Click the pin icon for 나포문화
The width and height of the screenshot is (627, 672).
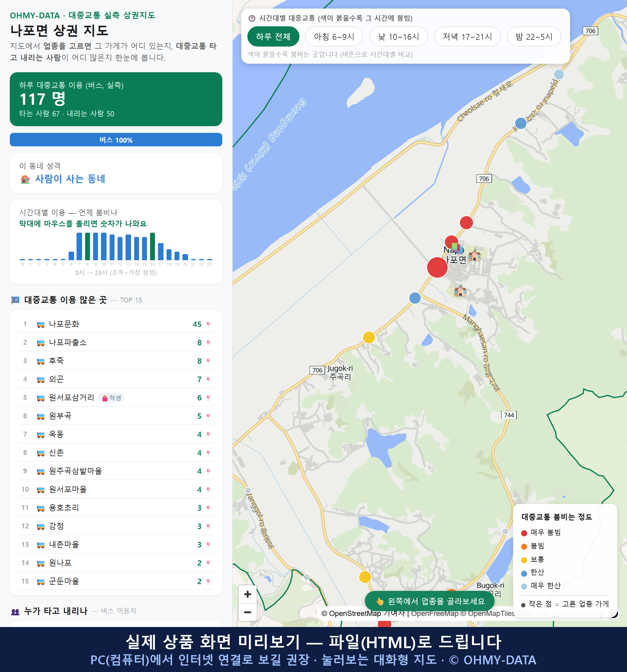(x=208, y=324)
